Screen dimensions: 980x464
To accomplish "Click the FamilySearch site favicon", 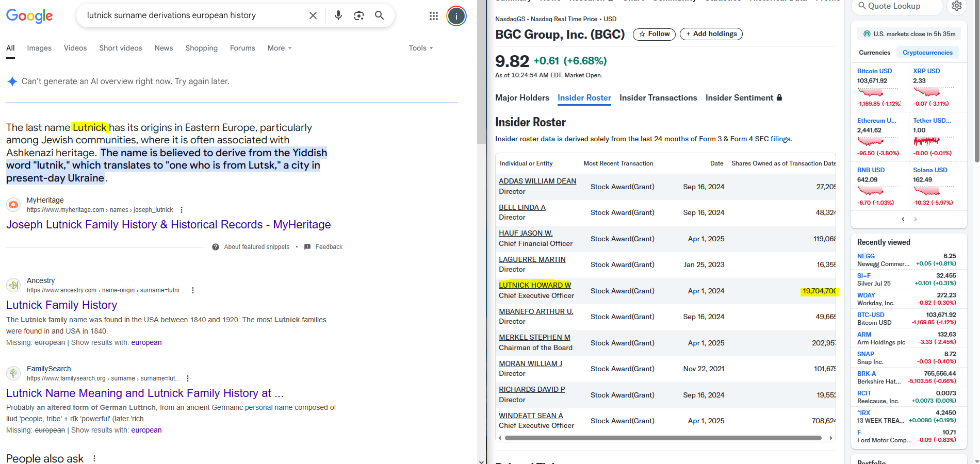I will tap(14, 373).
